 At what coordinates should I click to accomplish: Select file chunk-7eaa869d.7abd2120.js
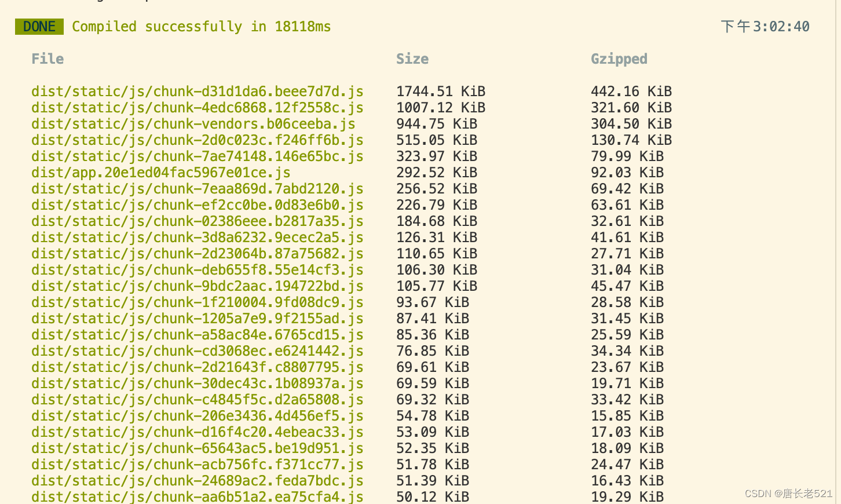[x=198, y=189]
